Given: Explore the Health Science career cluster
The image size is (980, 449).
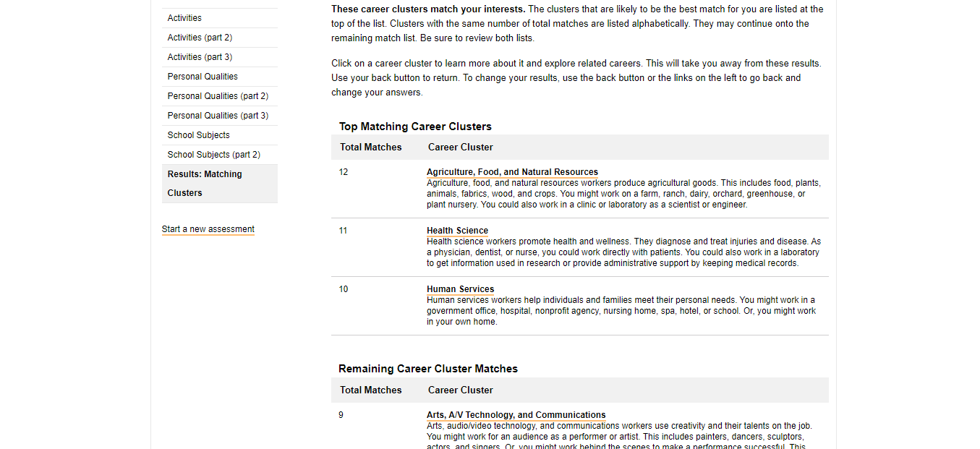Looking at the screenshot, I should click(x=457, y=231).
